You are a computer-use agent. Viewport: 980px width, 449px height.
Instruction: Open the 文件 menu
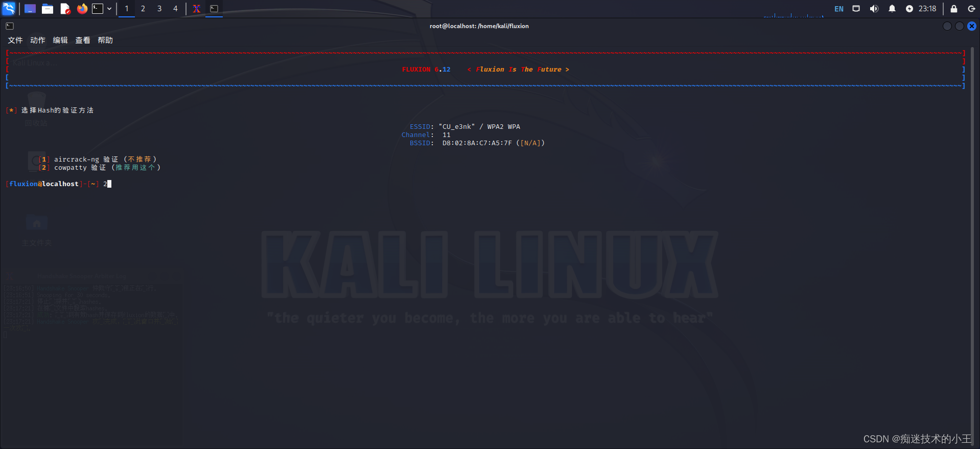pos(15,40)
